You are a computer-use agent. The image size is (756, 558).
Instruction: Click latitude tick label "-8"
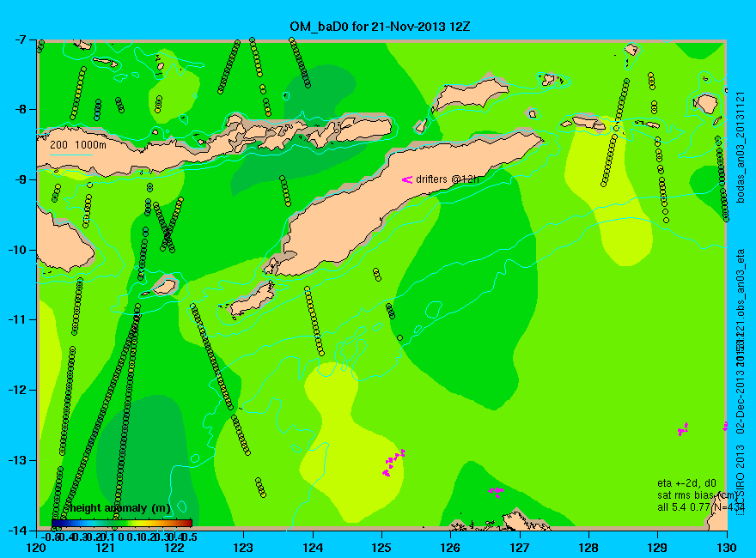(x=21, y=109)
